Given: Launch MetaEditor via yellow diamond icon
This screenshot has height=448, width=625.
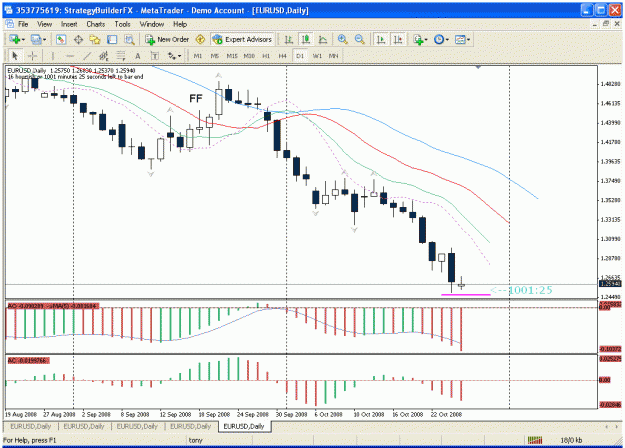Looking at the screenshot, I should (x=200, y=39).
